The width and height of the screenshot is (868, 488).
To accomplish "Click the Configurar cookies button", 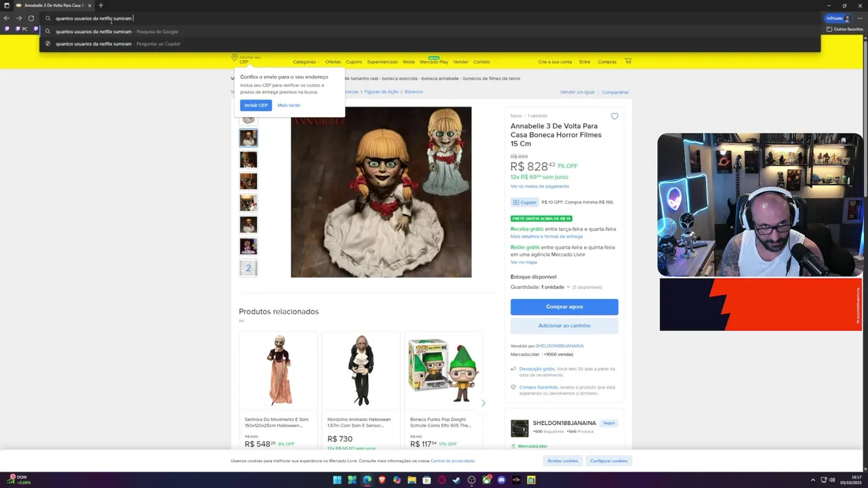I will 609,461.
